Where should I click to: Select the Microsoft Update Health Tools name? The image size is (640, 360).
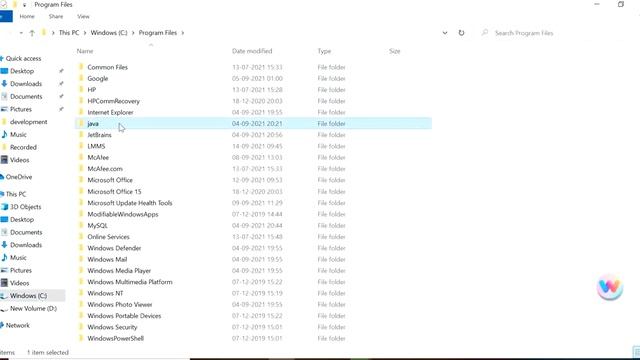(x=130, y=203)
